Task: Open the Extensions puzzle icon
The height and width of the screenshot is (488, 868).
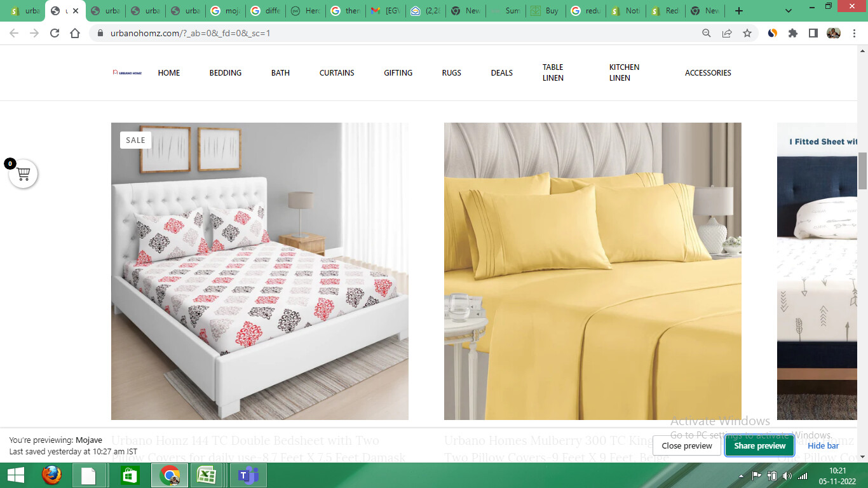Action: [x=793, y=33]
